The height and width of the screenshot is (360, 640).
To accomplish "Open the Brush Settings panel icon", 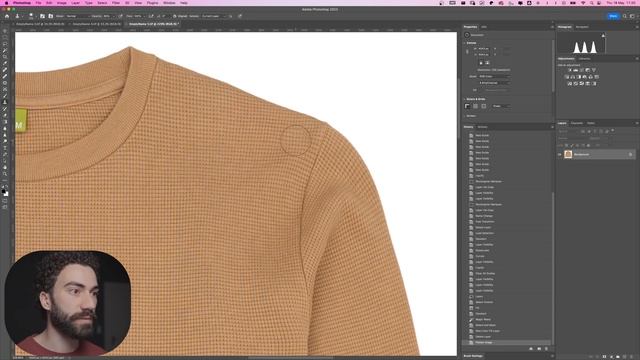I will pyautogui.click(x=42, y=16).
